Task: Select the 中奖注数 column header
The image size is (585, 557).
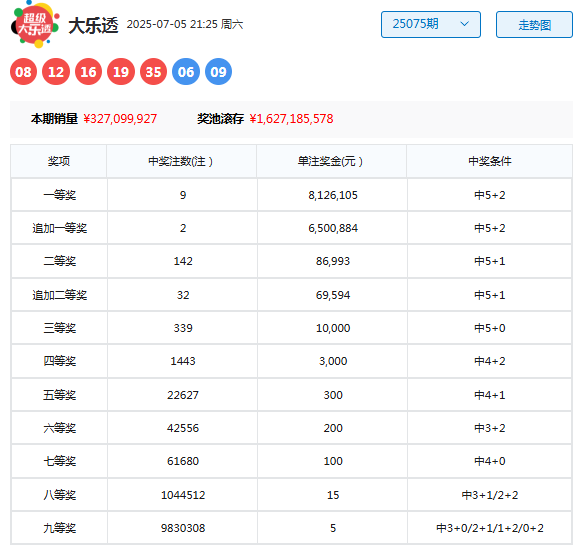Action: pos(181,161)
